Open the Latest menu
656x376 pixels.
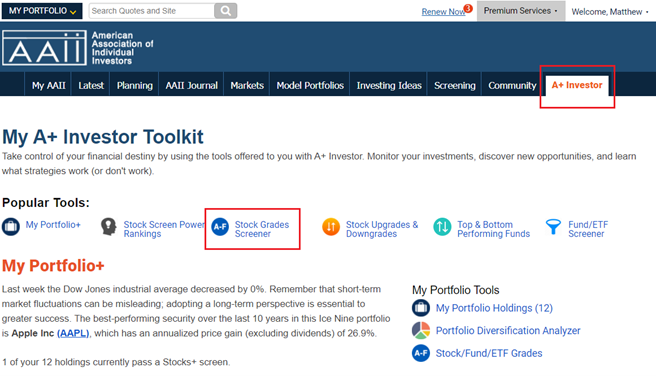91,85
